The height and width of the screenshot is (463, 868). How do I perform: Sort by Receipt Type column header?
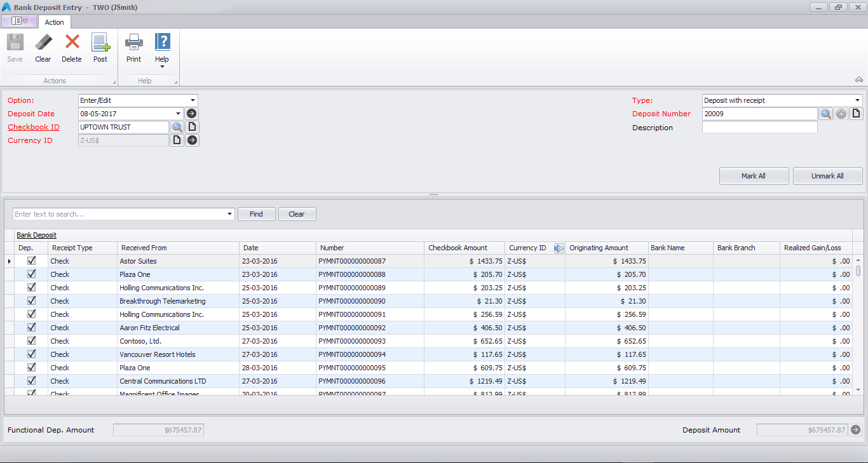click(83, 248)
